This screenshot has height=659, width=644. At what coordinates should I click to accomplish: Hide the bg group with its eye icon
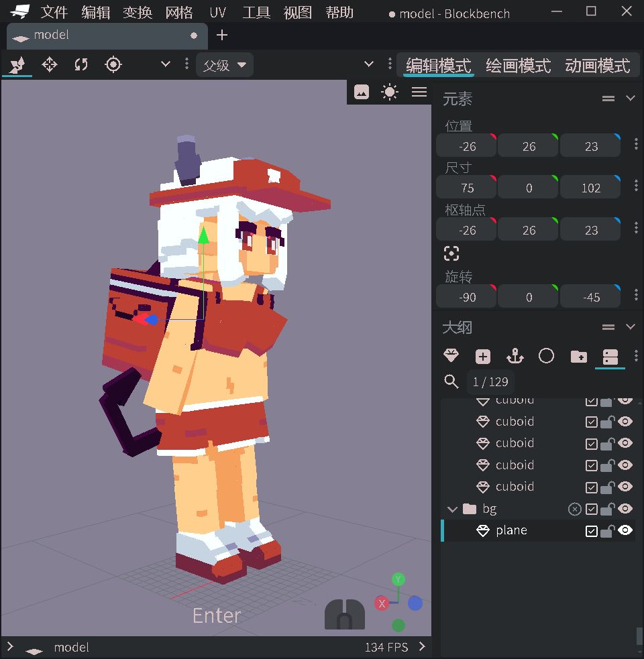[625, 509]
